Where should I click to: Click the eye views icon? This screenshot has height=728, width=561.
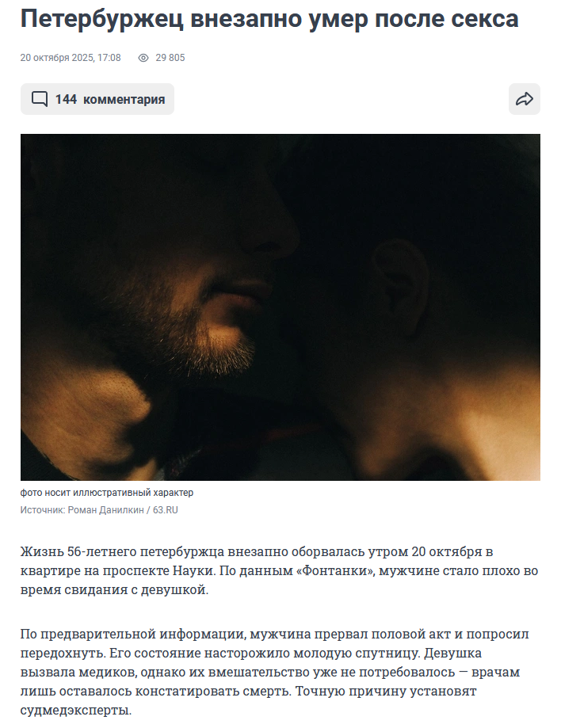(143, 58)
